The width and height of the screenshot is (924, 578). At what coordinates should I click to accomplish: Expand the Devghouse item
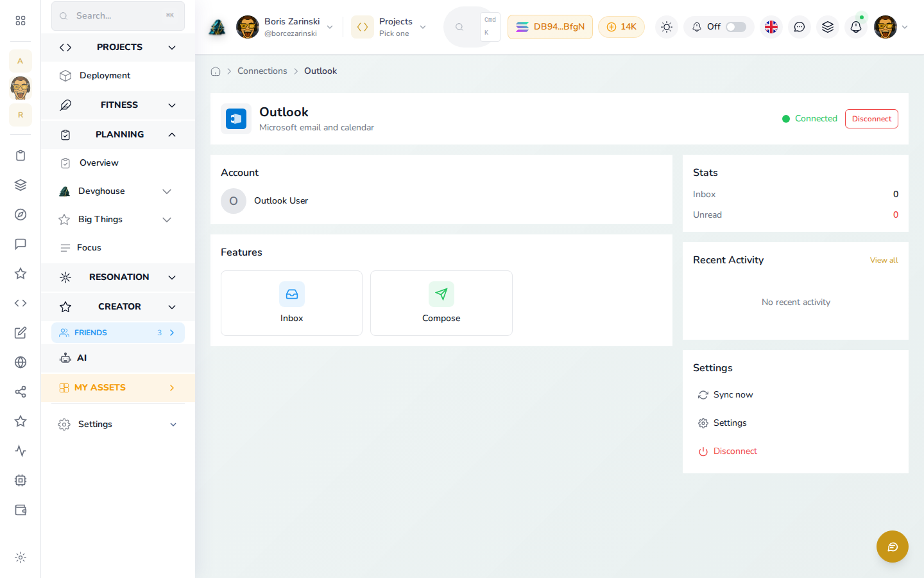(118, 191)
